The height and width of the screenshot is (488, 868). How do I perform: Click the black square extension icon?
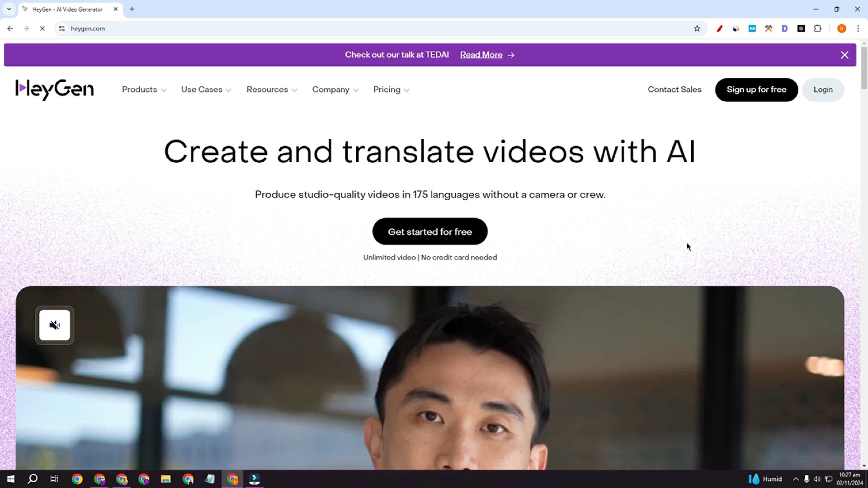[801, 28]
